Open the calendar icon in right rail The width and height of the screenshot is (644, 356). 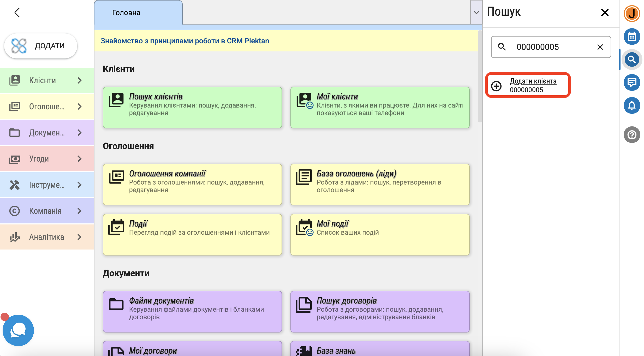pos(631,37)
